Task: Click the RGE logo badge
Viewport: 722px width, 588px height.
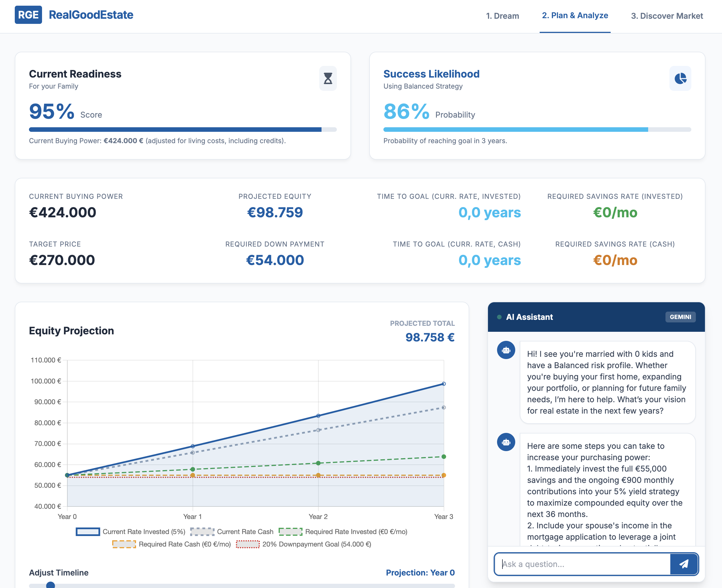Action: 28,15
